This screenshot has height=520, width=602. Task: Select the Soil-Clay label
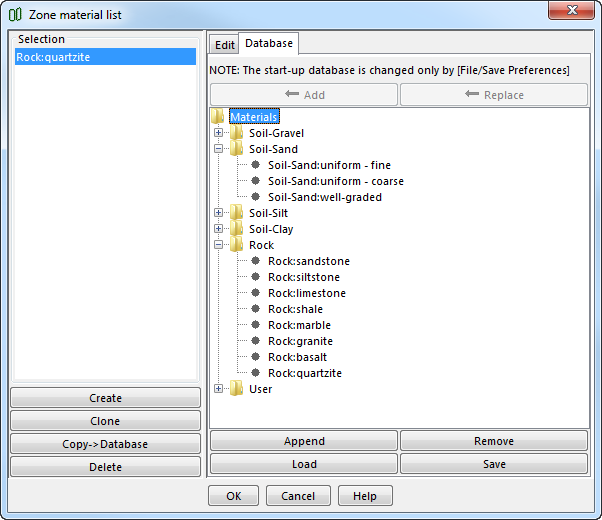[x=271, y=229]
